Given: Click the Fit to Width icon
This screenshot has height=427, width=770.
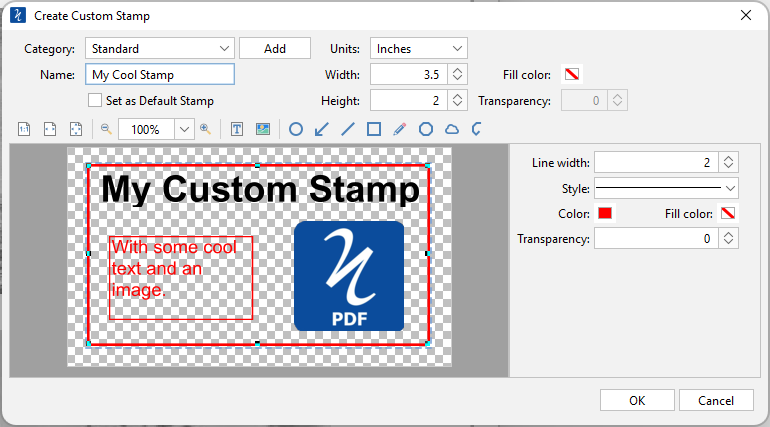Looking at the screenshot, I should click(x=50, y=129).
